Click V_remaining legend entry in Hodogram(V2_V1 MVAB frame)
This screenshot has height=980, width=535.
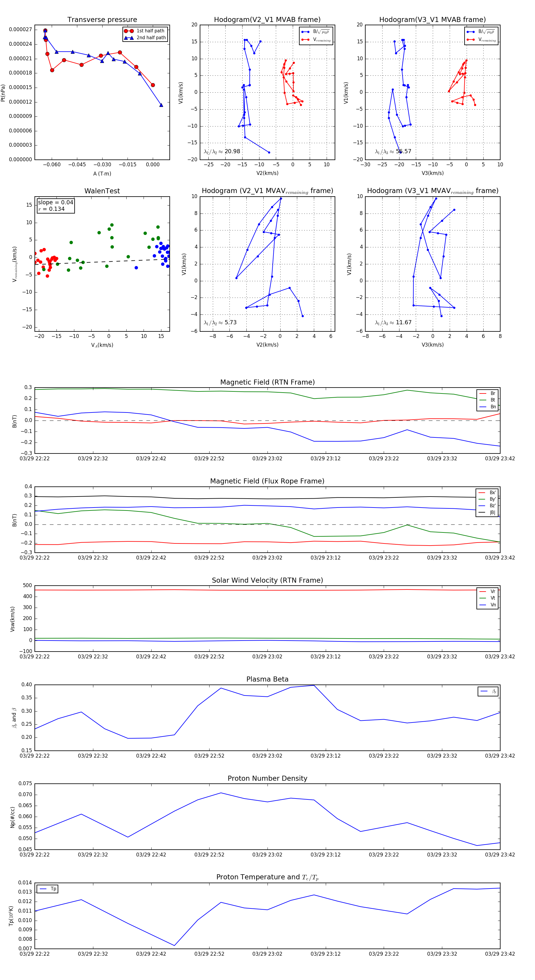click(x=316, y=39)
